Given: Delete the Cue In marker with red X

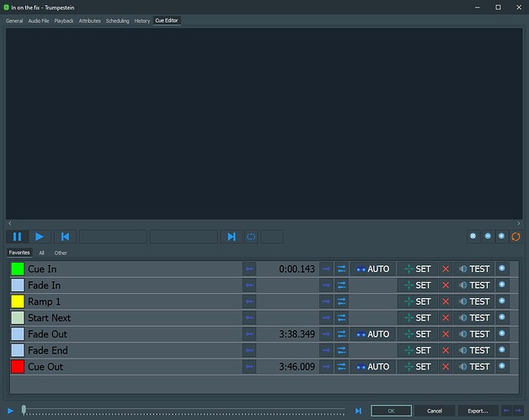Looking at the screenshot, I should coord(446,269).
